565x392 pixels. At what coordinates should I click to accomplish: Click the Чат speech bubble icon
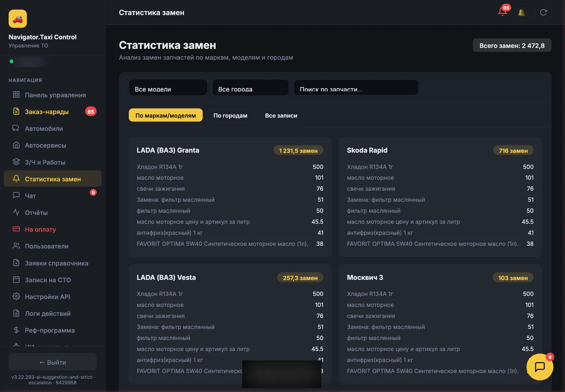tap(16, 195)
